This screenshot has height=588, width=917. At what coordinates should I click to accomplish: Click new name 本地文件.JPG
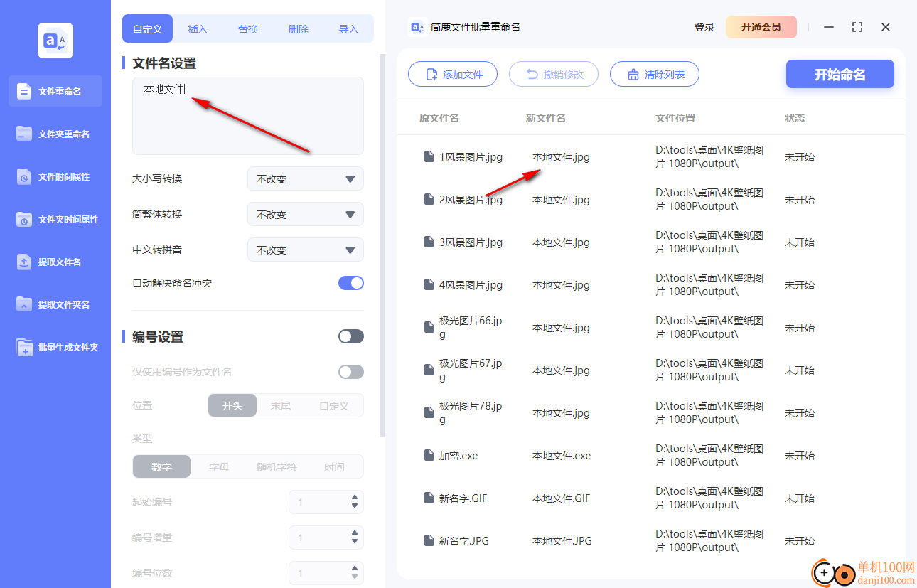pyautogui.click(x=562, y=540)
